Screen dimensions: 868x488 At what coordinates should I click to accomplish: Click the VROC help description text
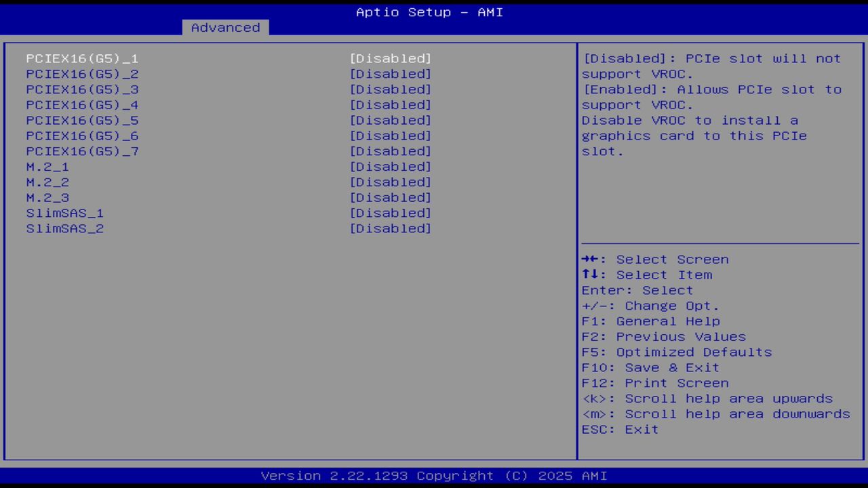tap(711, 104)
